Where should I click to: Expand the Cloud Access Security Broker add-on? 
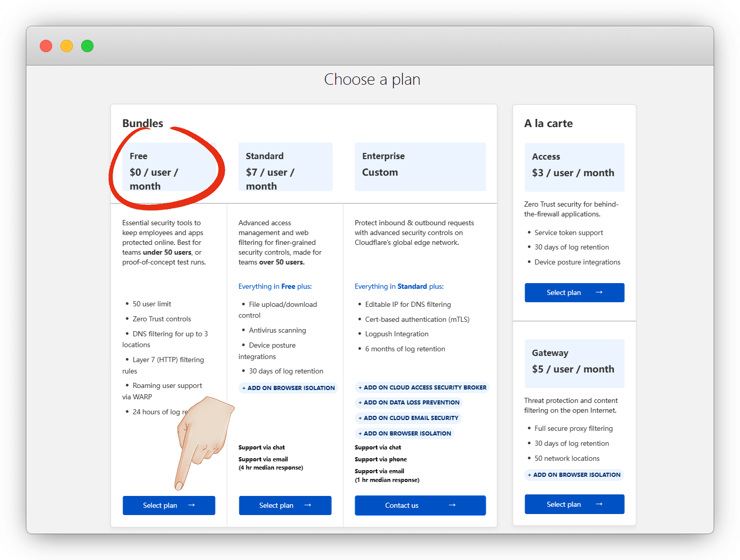point(422,387)
